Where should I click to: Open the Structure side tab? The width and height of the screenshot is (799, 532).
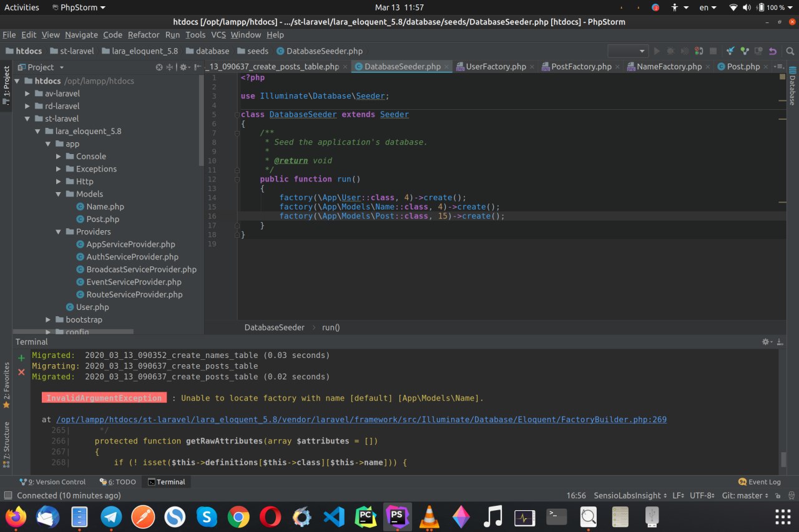click(6, 444)
